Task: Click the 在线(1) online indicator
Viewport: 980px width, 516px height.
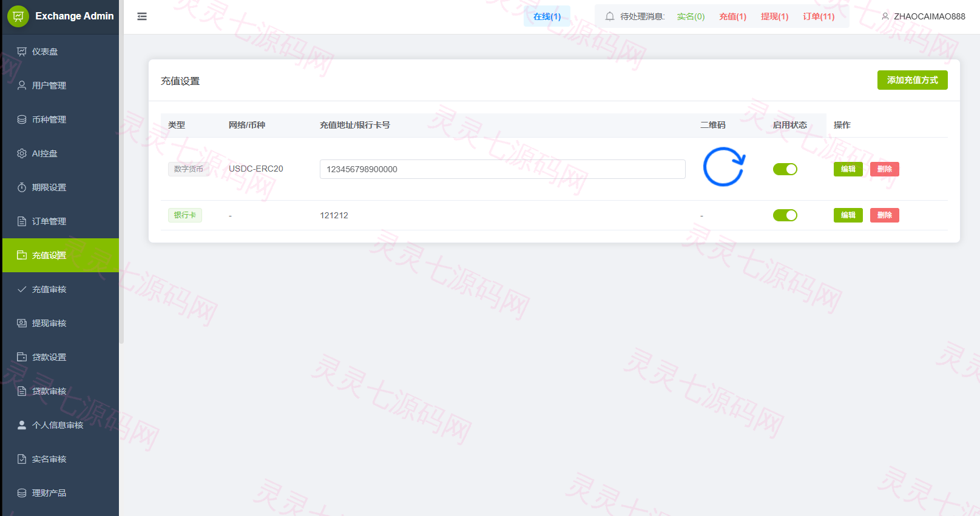Action: click(547, 16)
